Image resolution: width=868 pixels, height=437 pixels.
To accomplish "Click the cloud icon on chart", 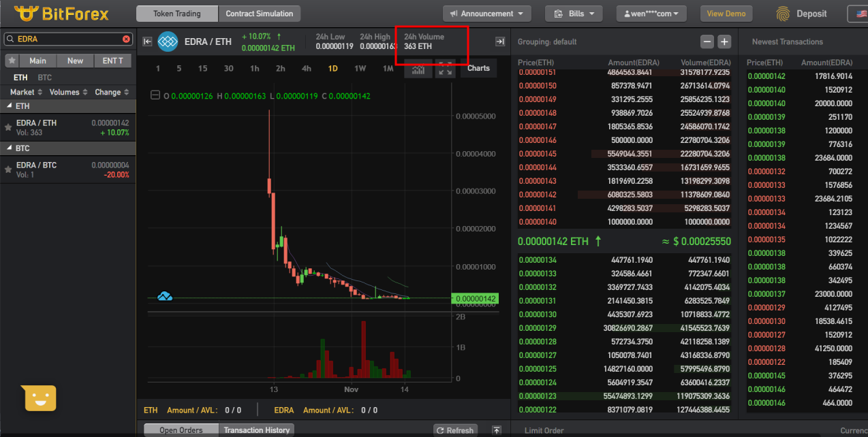I will tap(165, 296).
